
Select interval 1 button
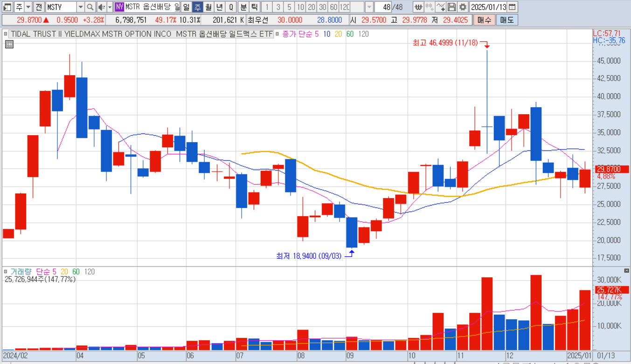[x=267, y=7]
